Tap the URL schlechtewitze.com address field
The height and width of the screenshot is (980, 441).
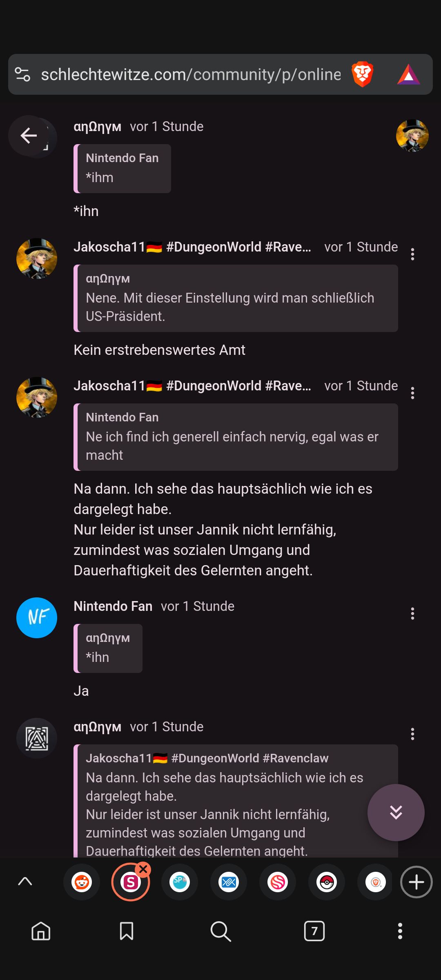(191, 75)
